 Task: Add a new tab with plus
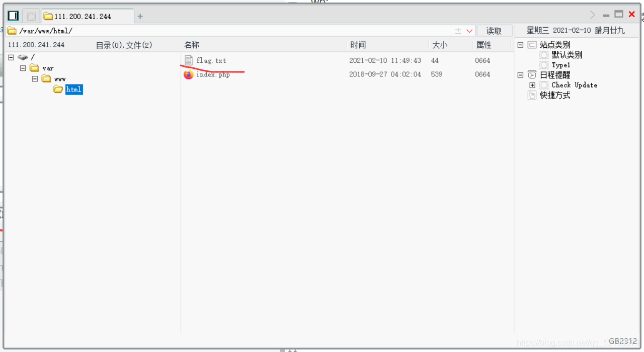[x=140, y=16]
